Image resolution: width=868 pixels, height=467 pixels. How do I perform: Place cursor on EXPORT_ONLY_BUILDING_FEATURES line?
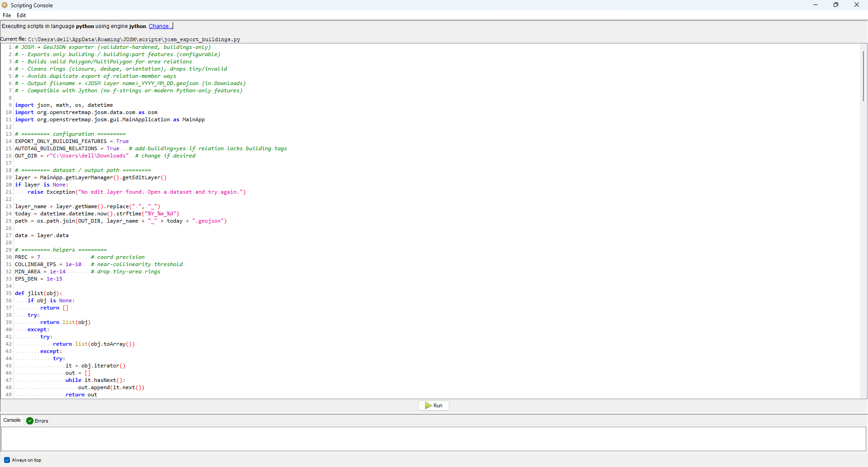(x=61, y=141)
